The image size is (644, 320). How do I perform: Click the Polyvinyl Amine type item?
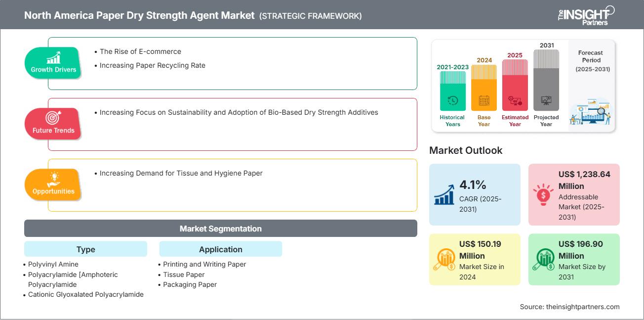(x=53, y=264)
